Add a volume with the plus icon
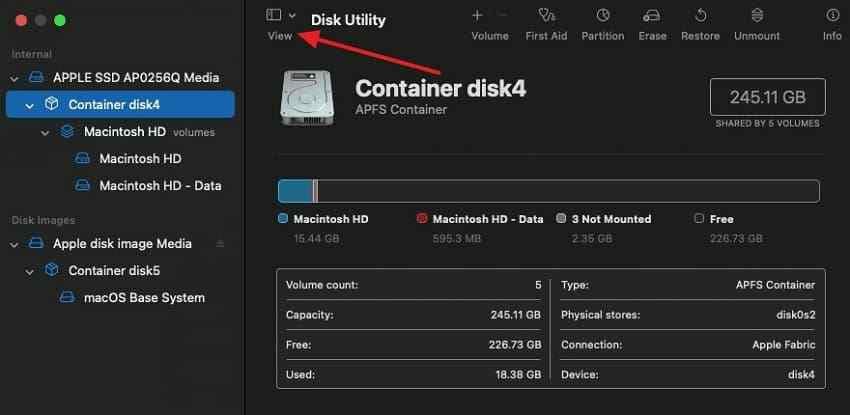 477,16
